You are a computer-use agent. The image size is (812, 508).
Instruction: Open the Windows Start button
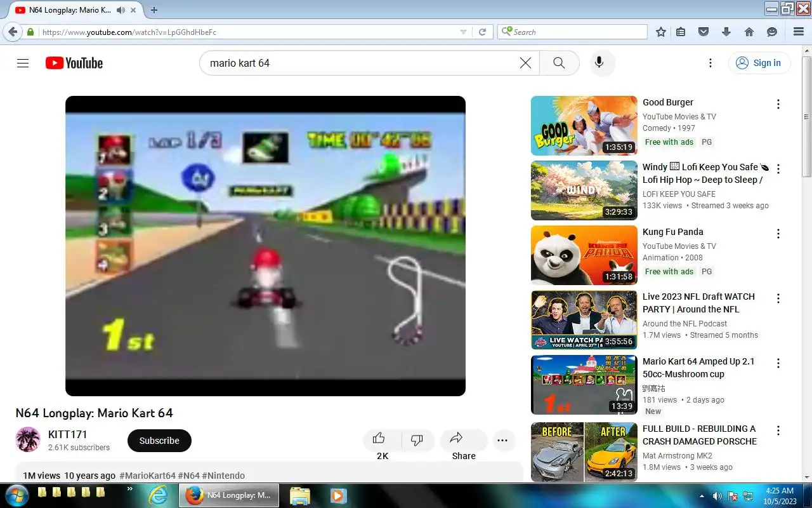[17, 495]
